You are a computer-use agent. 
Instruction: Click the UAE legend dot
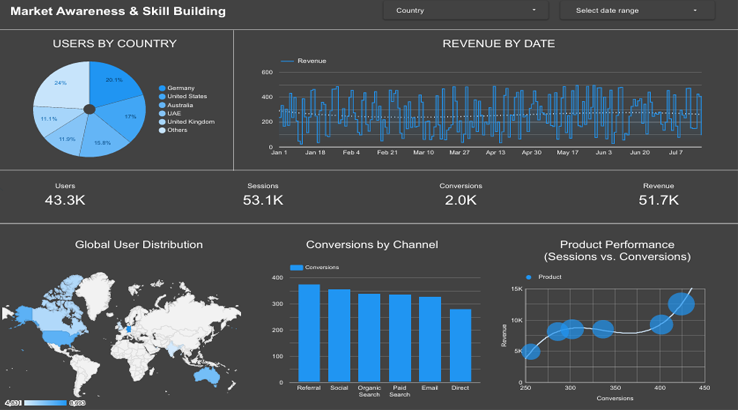[162, 114]
